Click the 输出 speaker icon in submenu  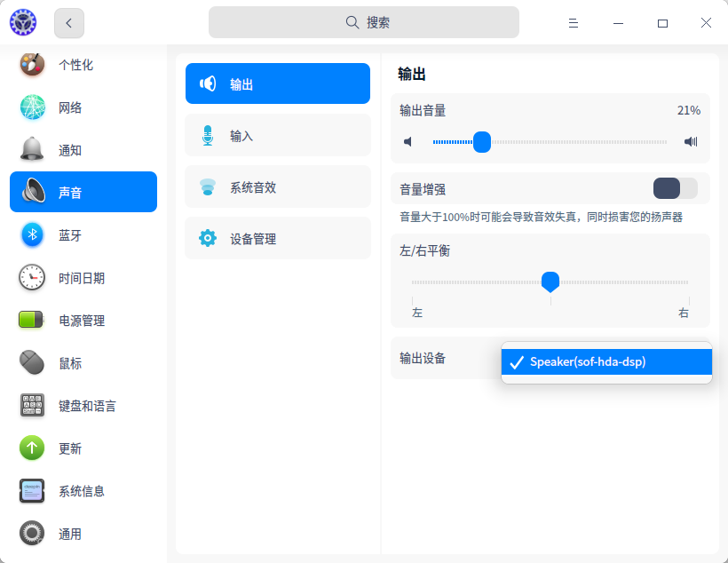click(208, 83)
